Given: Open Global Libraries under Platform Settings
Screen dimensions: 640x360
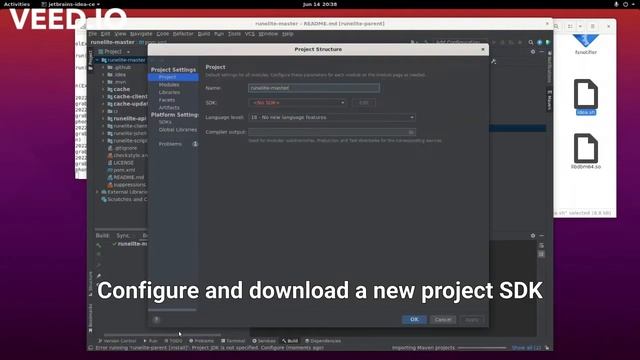Looking at the screenshot, I should (x=178, y=129).
